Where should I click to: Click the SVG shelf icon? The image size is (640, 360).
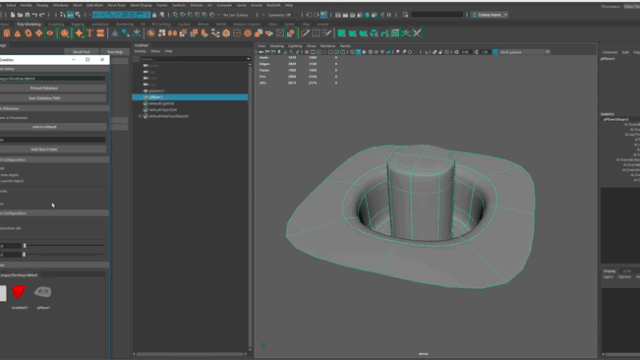tap(100, 33)
